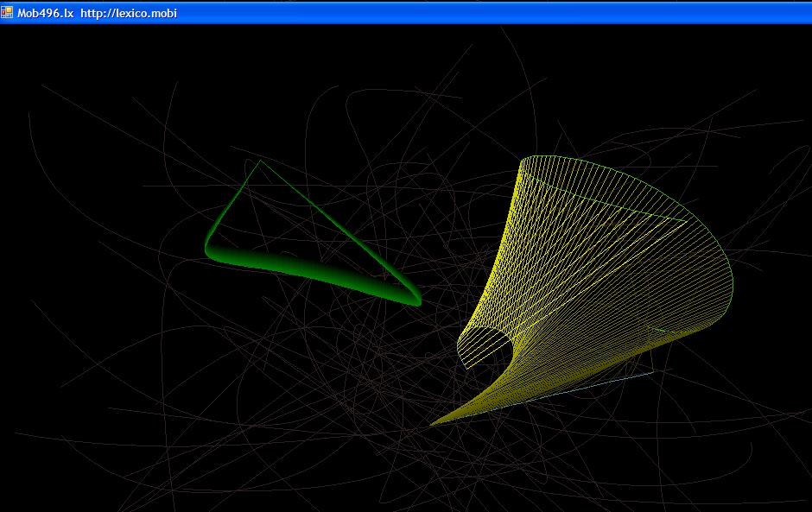Click the application icon in the title bar
Image resolution: width=812 pixels, height=512 pixels.
click(7, 12)
